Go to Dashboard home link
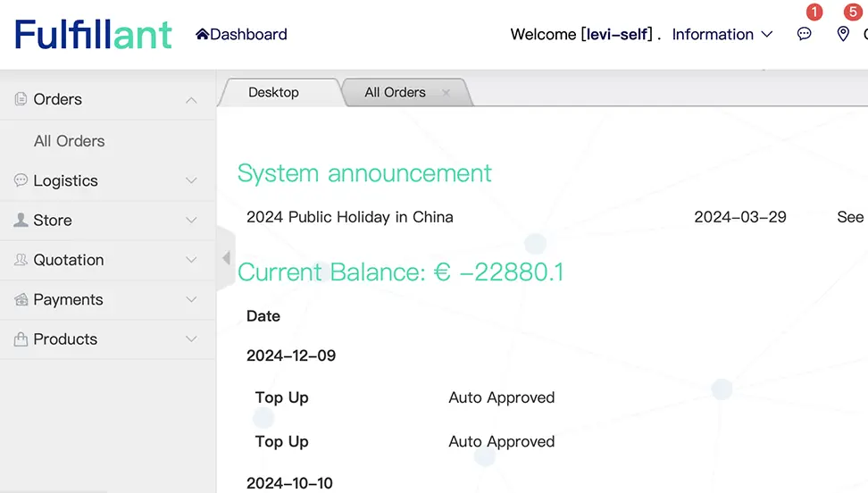This screenshot has width=868, height=493. [241, 35]
